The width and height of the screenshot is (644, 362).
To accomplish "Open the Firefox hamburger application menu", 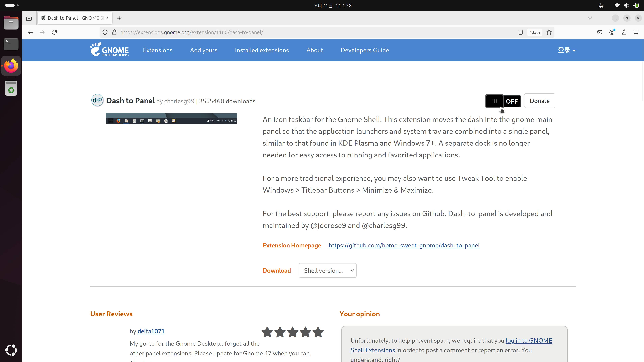I will coord(636,32).
